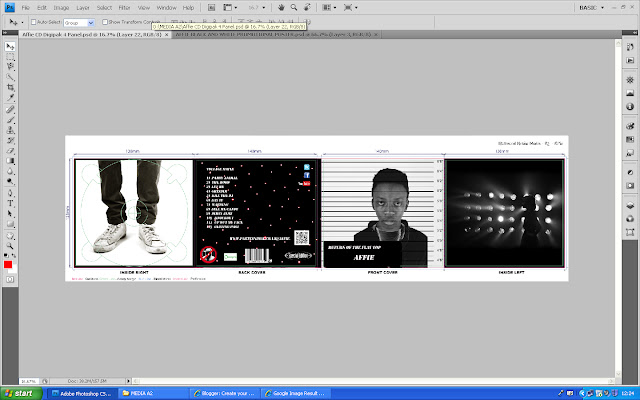Viewport: 640px width, 400px height.
Task: Open the Layer menu
Action: pos(83,7)
